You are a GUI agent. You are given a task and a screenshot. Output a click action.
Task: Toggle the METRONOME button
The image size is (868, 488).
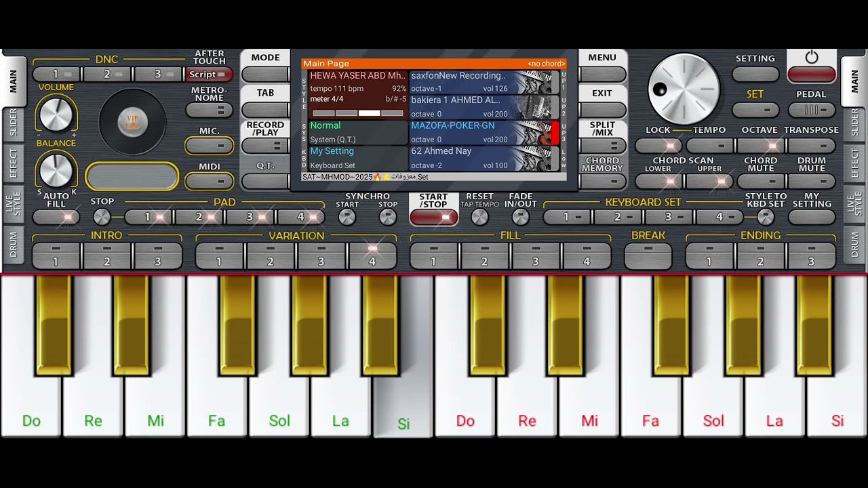click(x=209, y=110)
